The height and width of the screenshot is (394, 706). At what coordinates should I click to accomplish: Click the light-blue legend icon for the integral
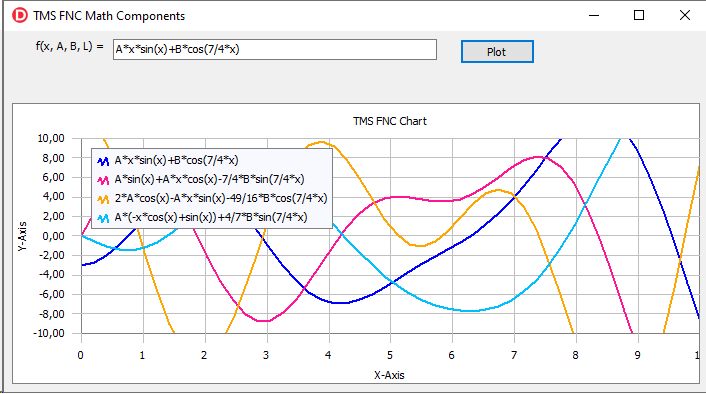point(103,218)
